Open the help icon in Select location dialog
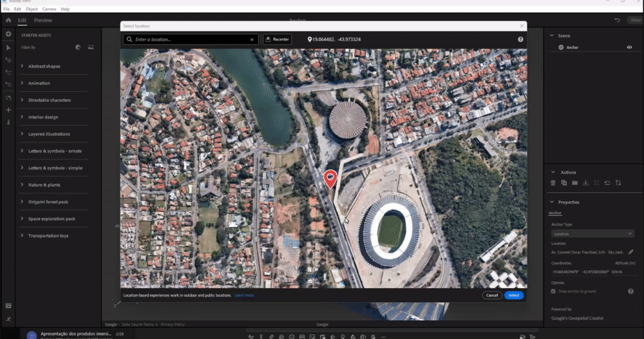Image resolution: width=644 pixels, height=339 pixels. click(x=520, y=39)
